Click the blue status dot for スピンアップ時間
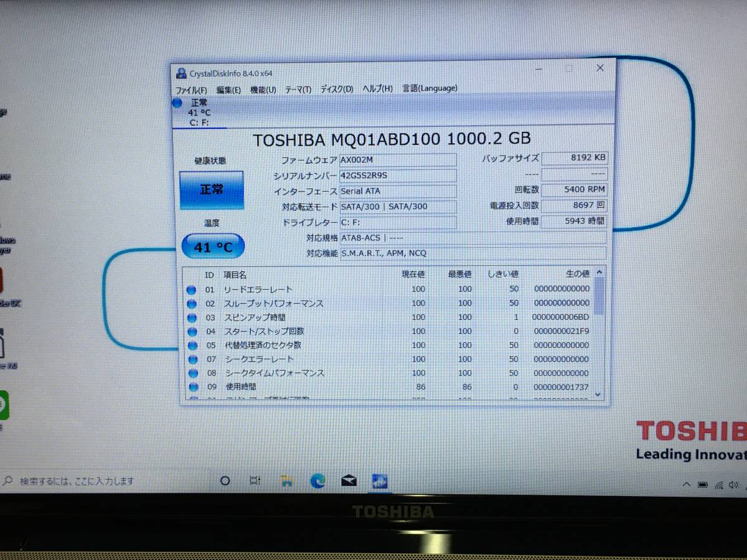 pos(192,318)
